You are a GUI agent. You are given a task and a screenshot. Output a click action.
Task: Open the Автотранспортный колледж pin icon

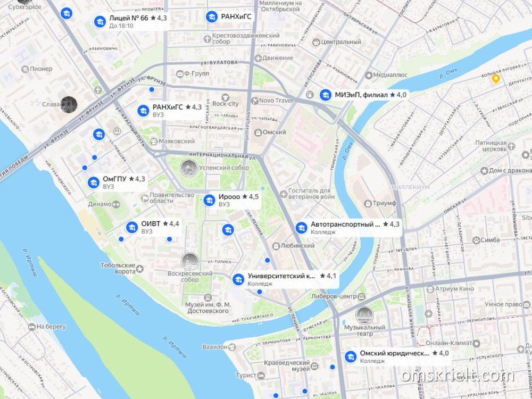(301, 228)
